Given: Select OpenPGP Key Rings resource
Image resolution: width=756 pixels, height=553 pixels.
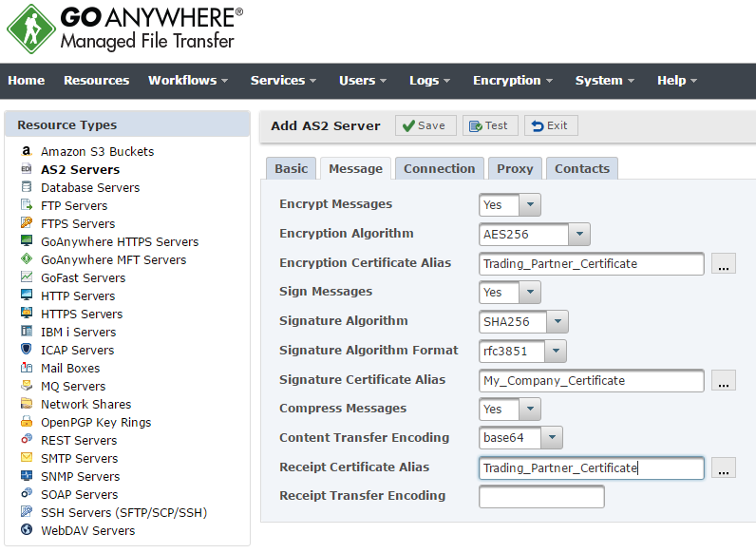Looking at the screenshot, I should 96,422.
